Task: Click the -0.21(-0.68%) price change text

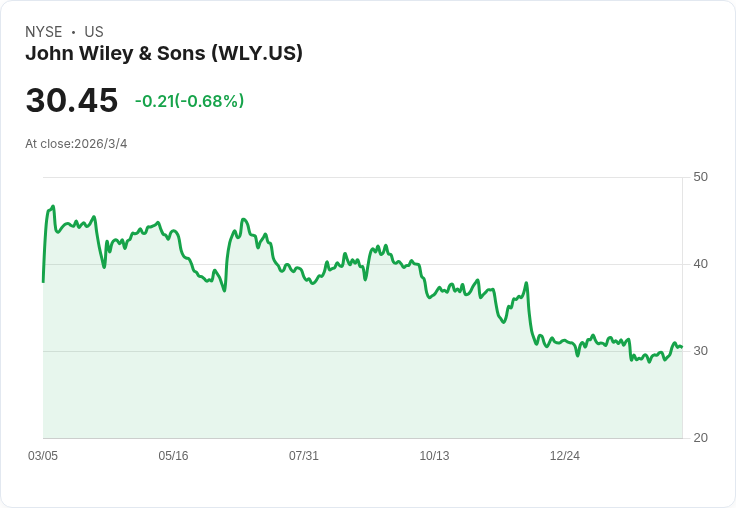Action: 189,101
